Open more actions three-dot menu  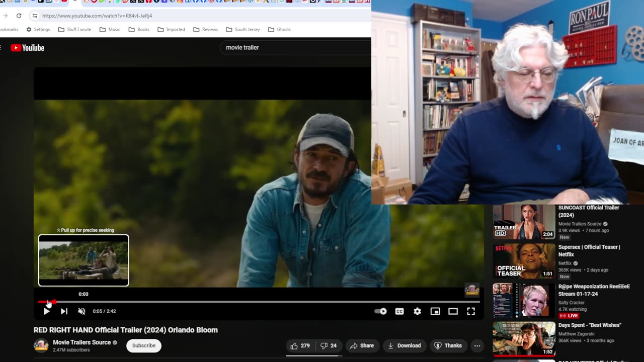click(x=477, y=345)
